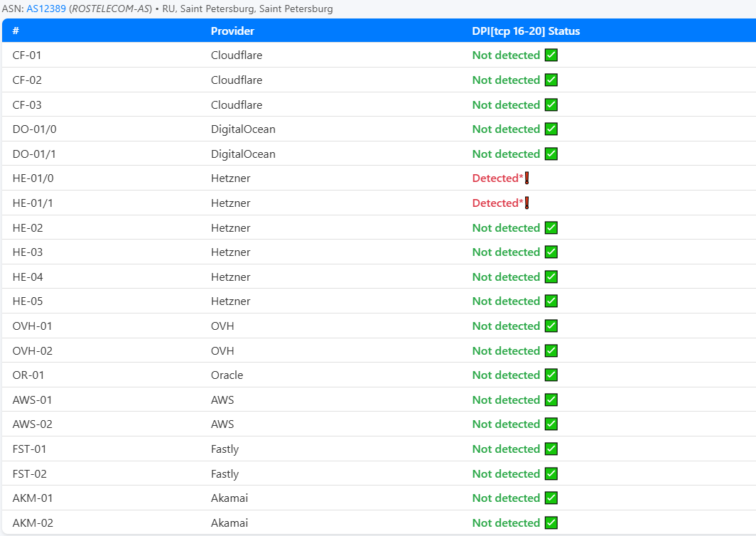This screenshot has height=536, width=756.
Task: Click the red exclamation icon in HE-01/1 row
Action: (527, 203)
